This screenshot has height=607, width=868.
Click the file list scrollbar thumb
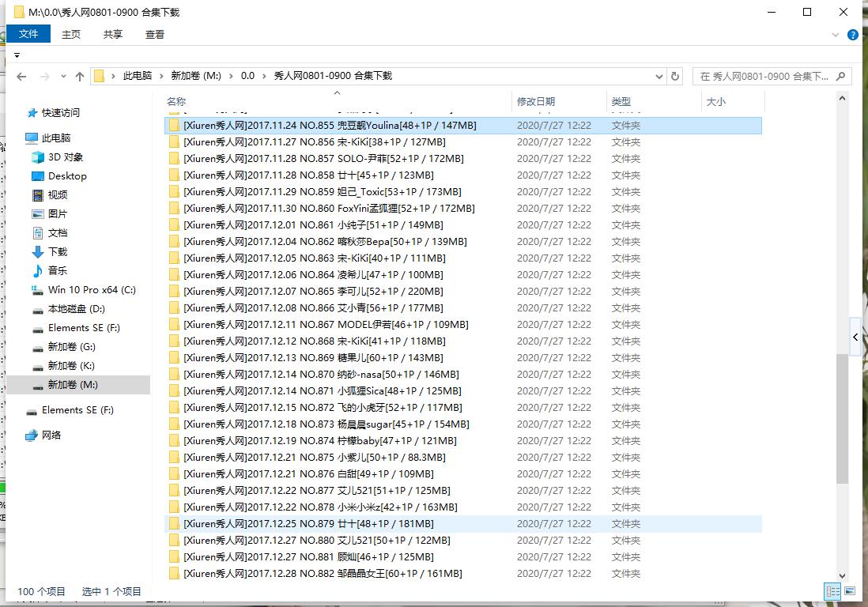click(842, 418)
